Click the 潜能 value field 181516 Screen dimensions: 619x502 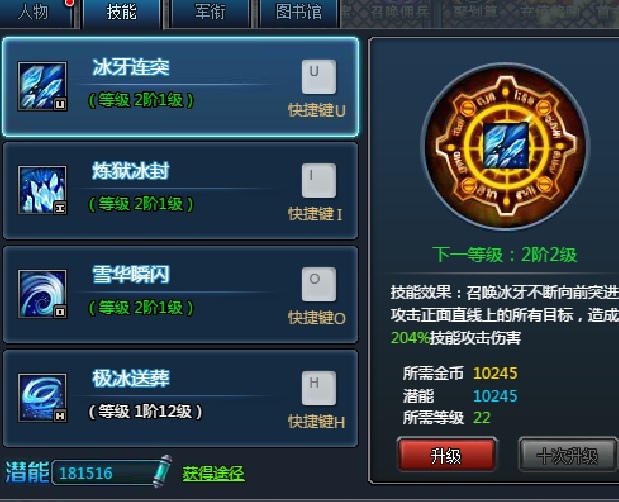coord(105,473)
